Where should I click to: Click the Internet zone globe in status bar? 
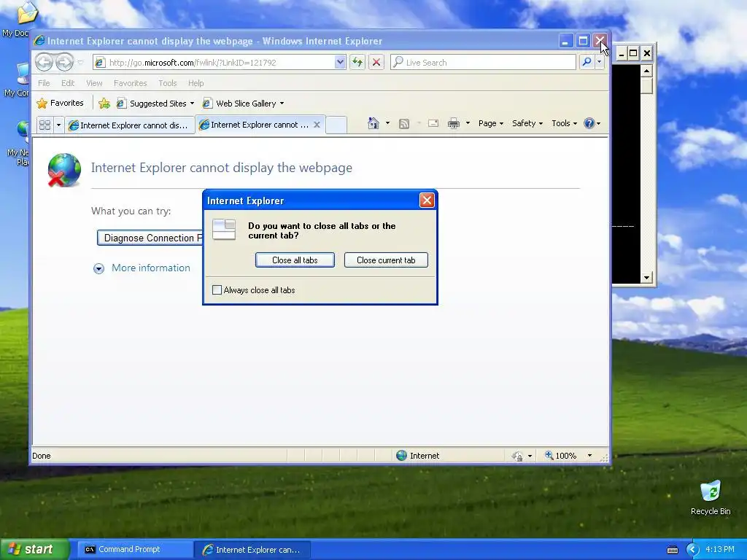tap(402, 456)
